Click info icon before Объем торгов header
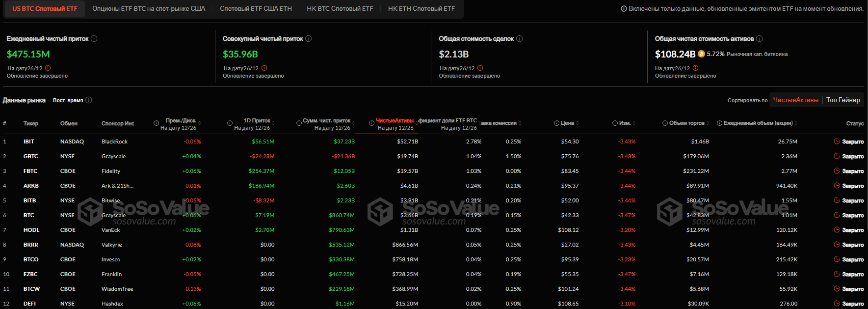This screenshot has height=309, width=868. tap(665, 123)
